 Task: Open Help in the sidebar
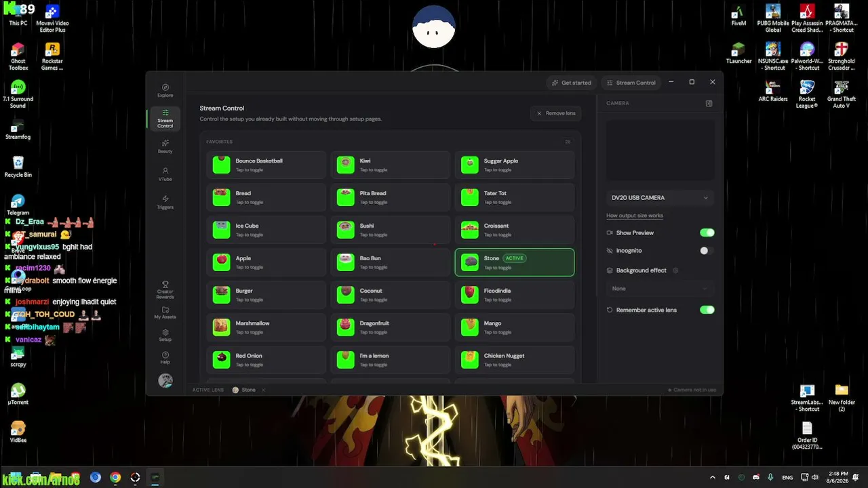point(165,357)
